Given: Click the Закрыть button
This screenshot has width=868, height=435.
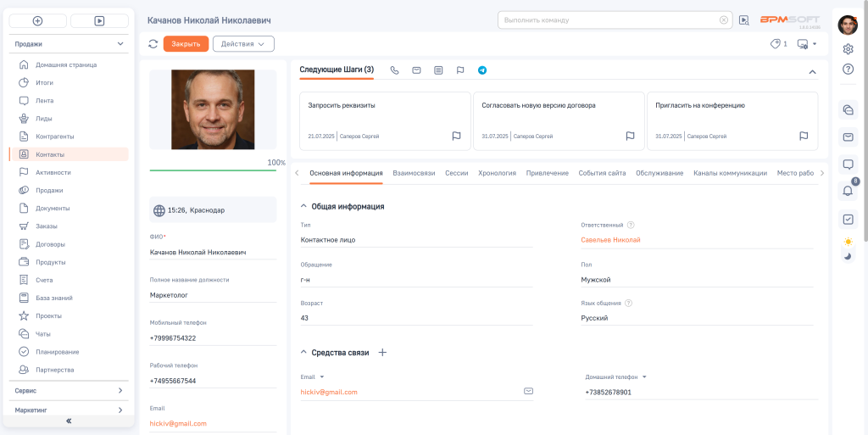Looking at the screenshot, I should tap(186, 44).
